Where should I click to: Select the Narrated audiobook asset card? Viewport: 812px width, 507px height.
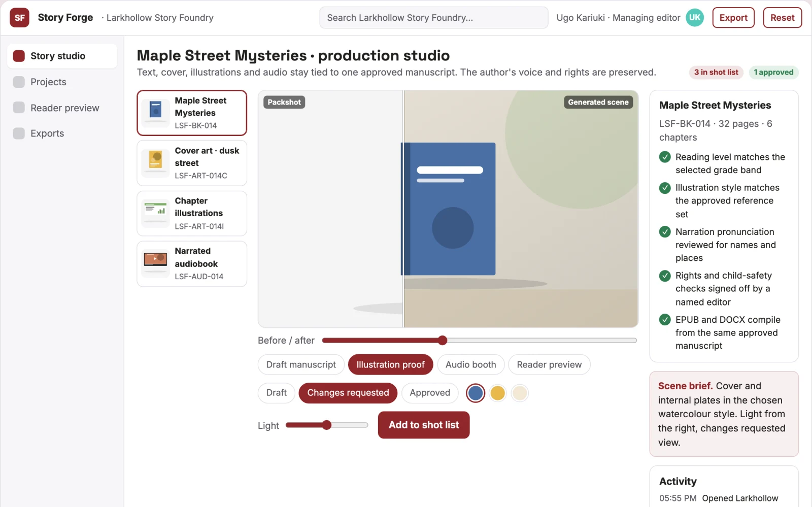[x=192, y=263]
